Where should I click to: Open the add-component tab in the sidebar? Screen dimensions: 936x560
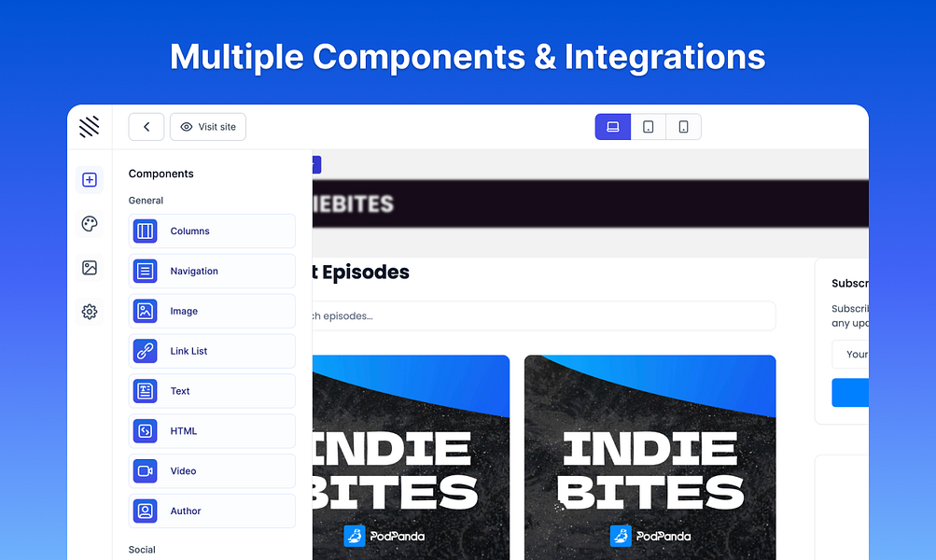tap(90, 179)
